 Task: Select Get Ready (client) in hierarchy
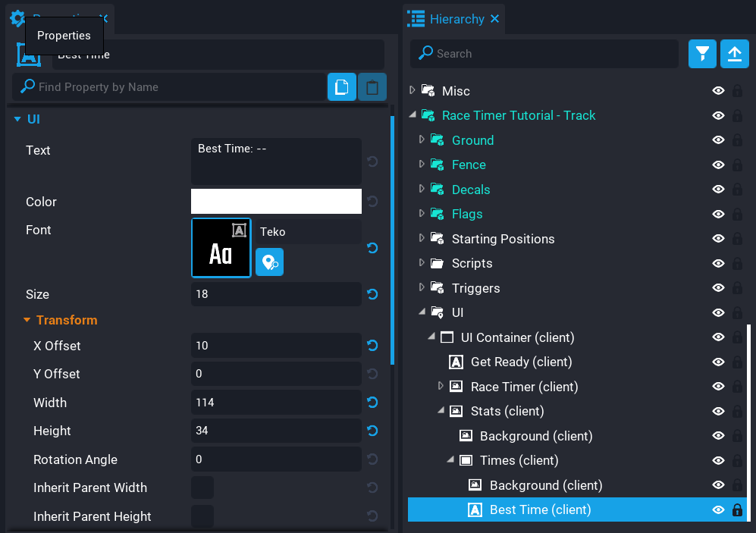point(521,362)
